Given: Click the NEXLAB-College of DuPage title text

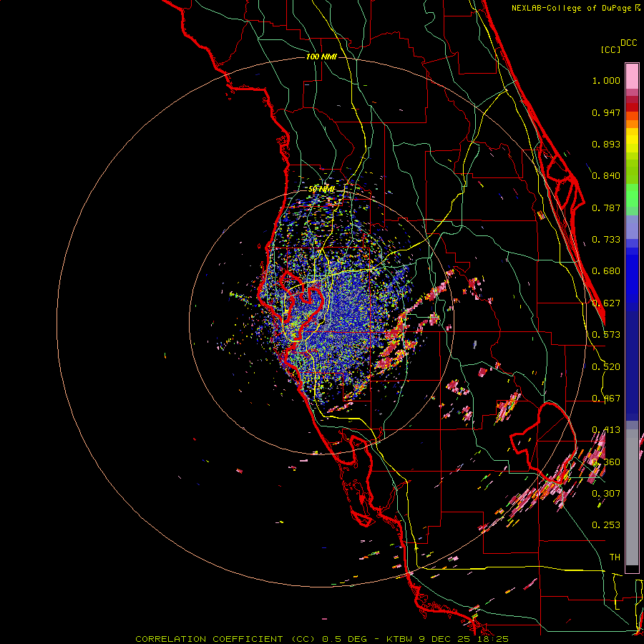Looking at the screenshot, I should click(x=571, y=8).
